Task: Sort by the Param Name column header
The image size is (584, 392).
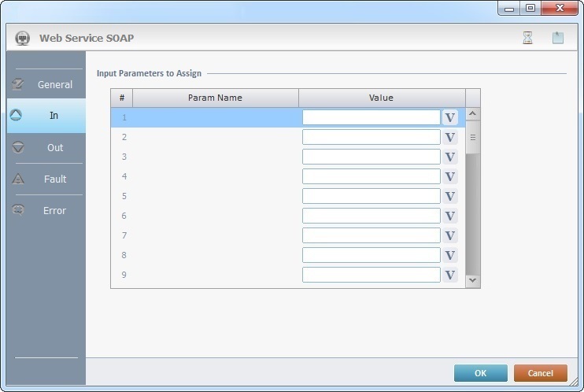Action: [x=215, y=98]
